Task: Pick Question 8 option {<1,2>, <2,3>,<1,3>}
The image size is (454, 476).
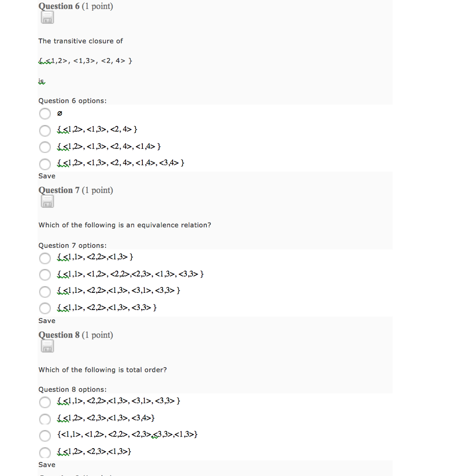Action: pos(45,453)
